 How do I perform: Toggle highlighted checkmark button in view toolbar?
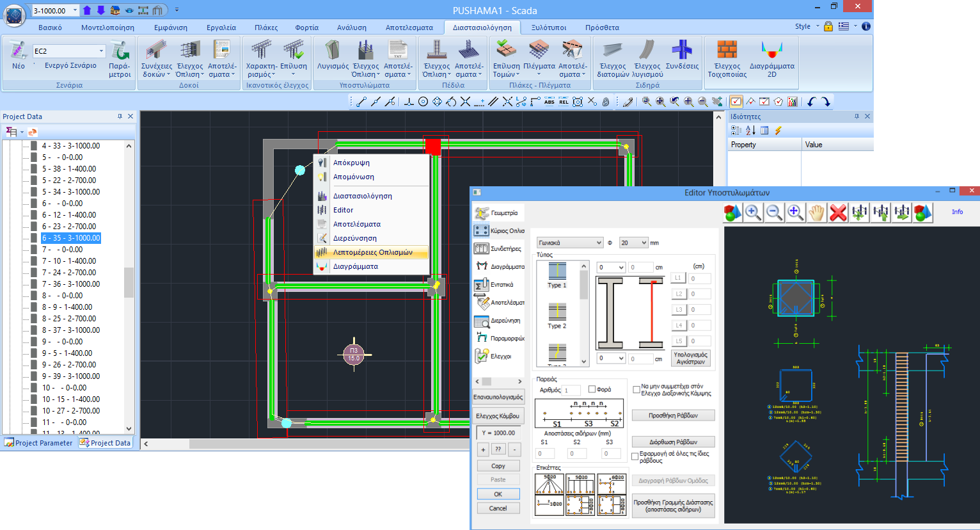coord(736,101)
